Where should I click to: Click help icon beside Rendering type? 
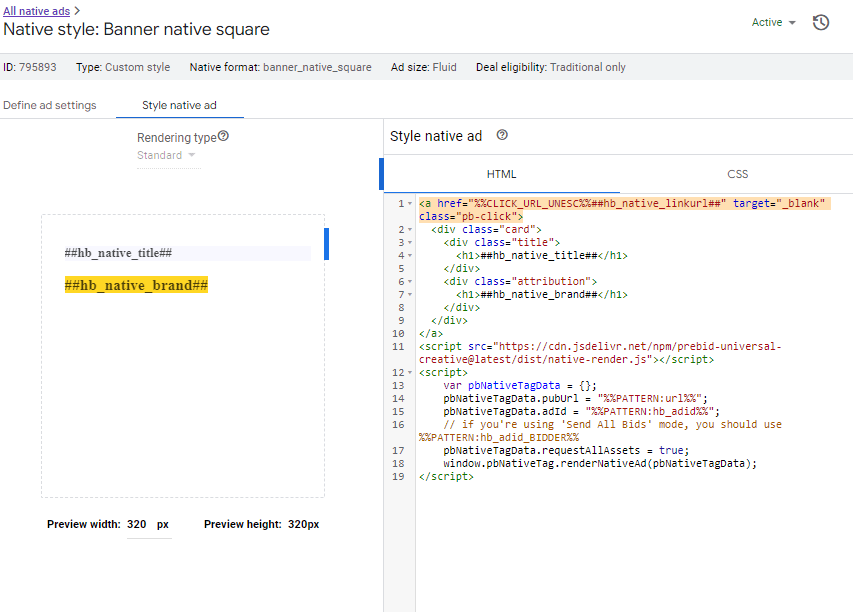point(223,136)
